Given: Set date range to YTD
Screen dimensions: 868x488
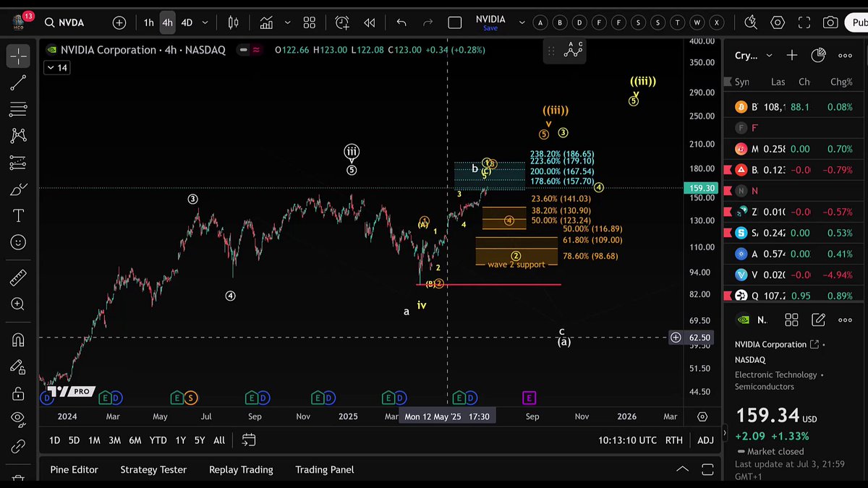Looking at the screenshot, I should click(x=158, y=440).
